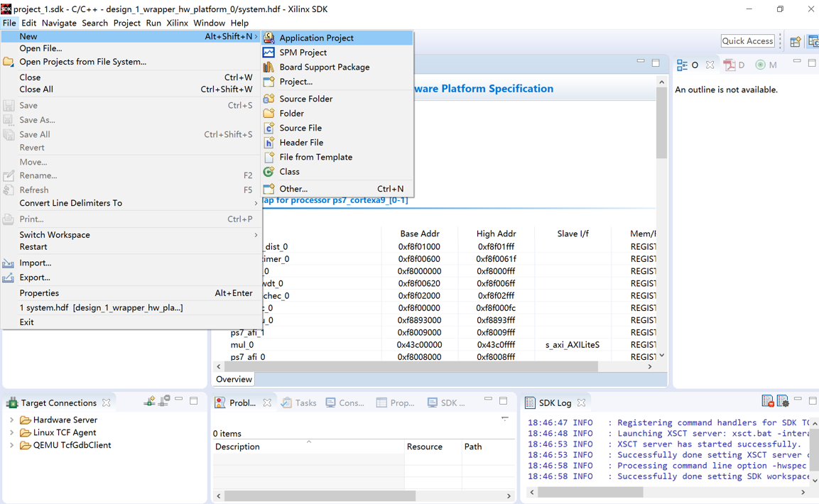Choose Open Projects from File System...
Screen dimensions: 819x504
tap(131, 62)
